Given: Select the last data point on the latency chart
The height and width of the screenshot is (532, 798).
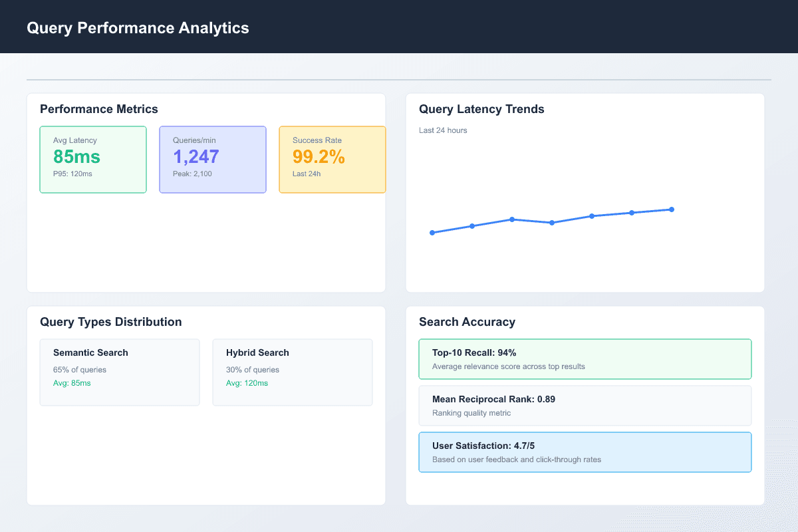Looking at the screenshot, I should coord(672,209).
